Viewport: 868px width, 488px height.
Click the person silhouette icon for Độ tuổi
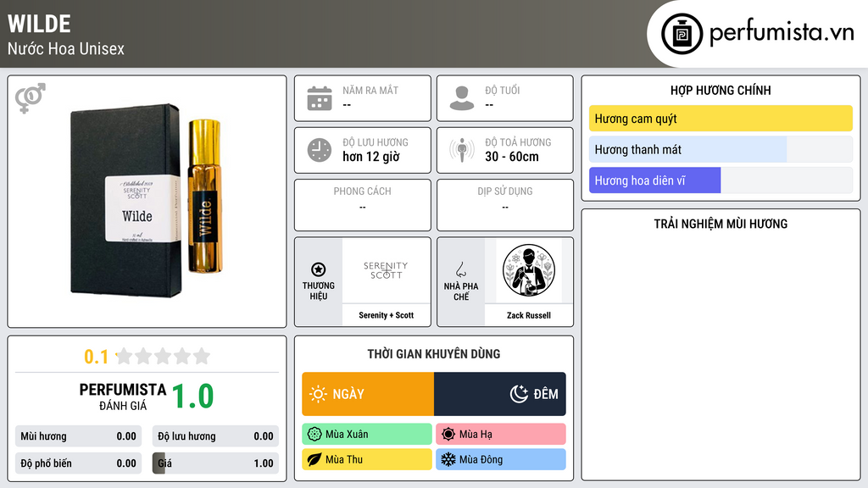tap(462, 98)
